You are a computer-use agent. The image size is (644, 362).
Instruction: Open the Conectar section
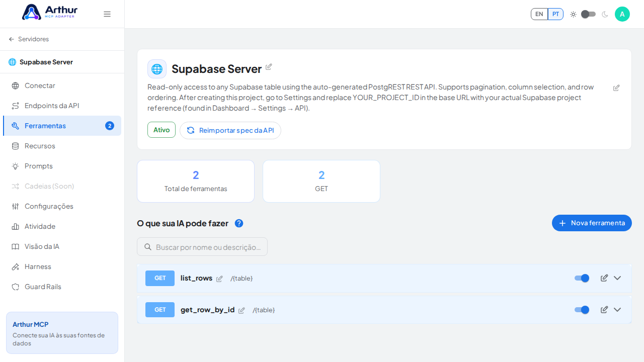click(62, 85)
